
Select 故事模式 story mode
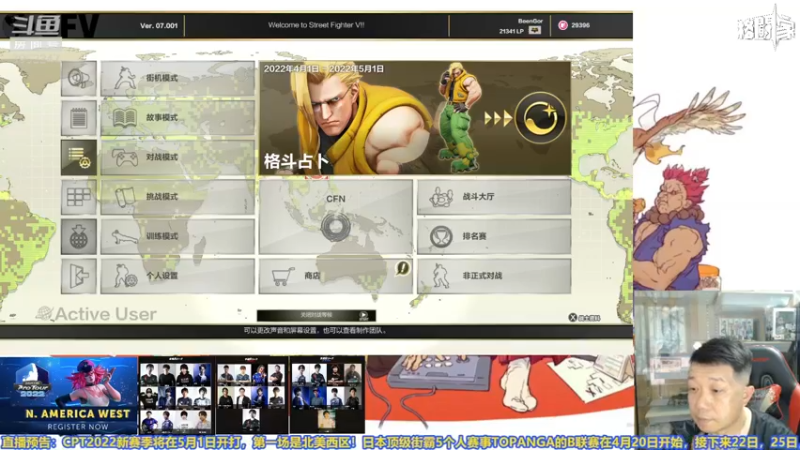tap(178, 118)
